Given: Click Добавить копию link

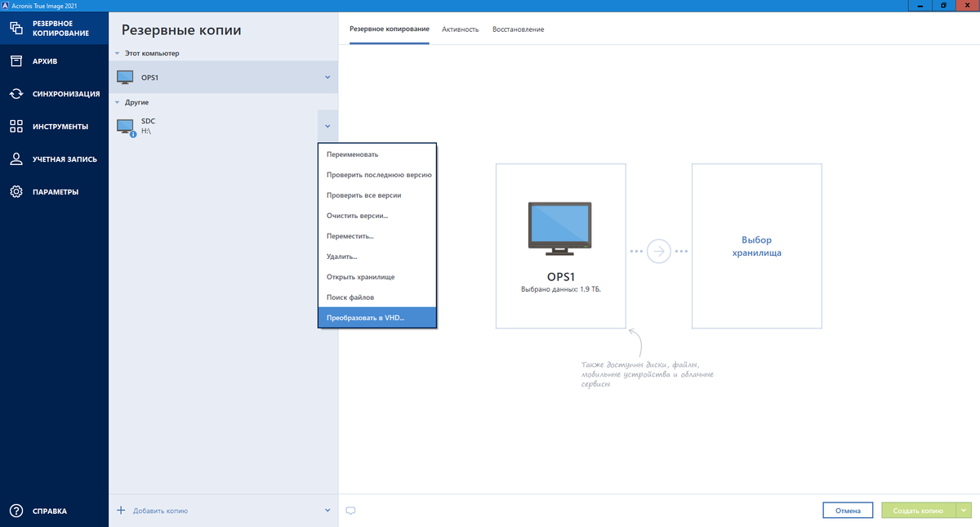Looking at the screenshot, I should pos(160,511).
